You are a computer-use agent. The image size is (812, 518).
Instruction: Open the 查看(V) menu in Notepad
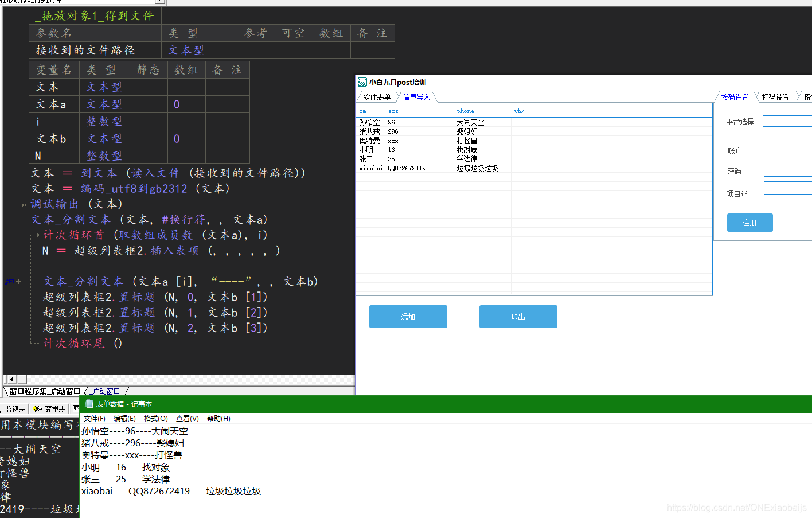pos(188,419)
